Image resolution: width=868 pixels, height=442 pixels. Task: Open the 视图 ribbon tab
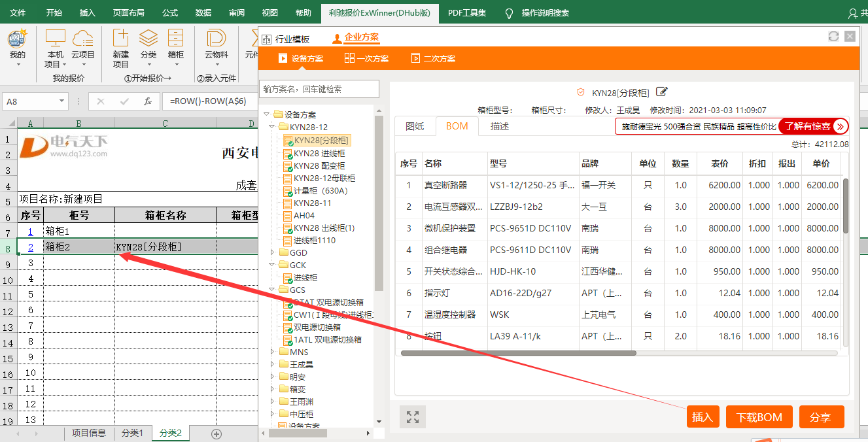pyautogui.click(x=269, y=13)
